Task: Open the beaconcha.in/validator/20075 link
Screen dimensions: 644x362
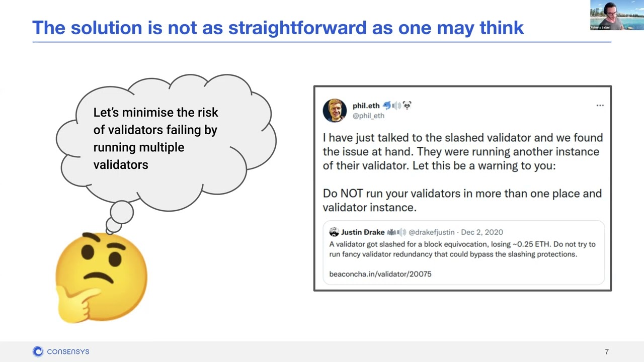Action: (x=380, y=274)
